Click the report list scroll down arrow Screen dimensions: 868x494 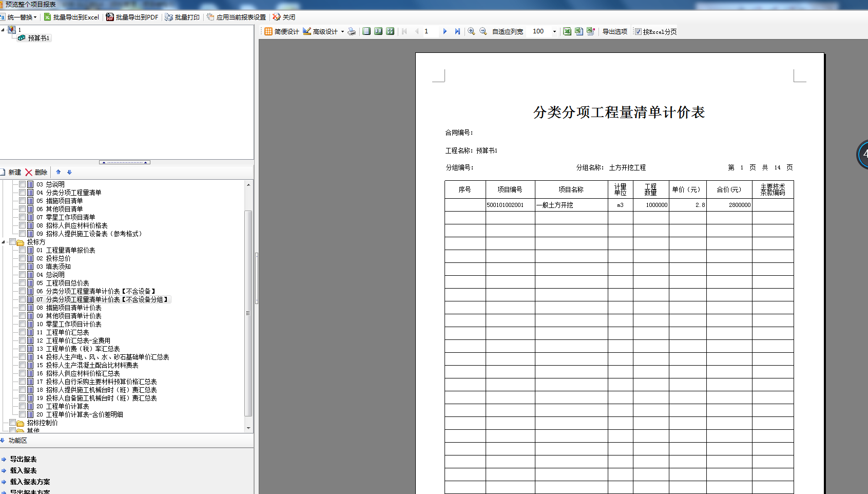point(248,428)
